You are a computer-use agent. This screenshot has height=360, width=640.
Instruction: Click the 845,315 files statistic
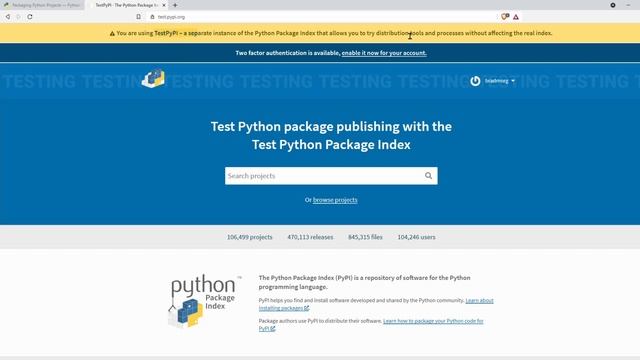pos(365,237)
